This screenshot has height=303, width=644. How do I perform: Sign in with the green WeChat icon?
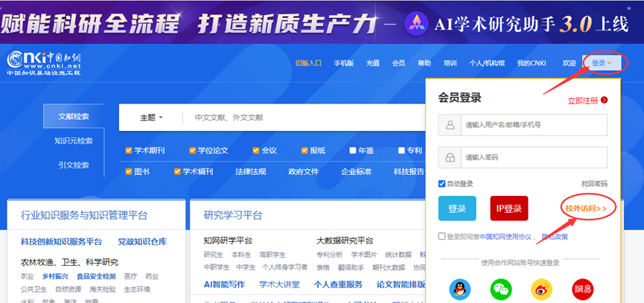(501, 290)
